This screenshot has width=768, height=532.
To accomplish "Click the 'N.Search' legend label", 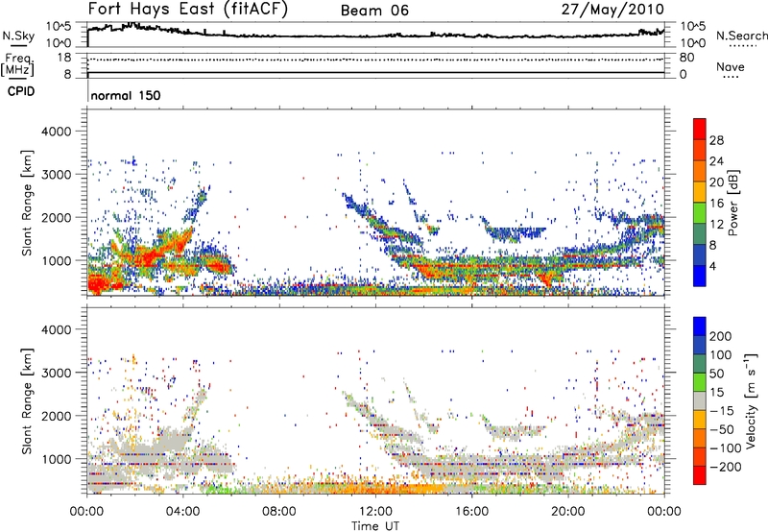I will (x=742, y=36).
